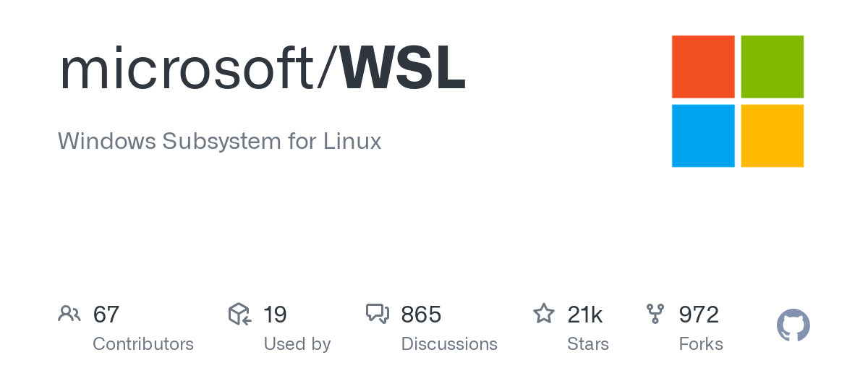Click the 972 Forks count
This screenshot has width=868, height=376.
699,315
